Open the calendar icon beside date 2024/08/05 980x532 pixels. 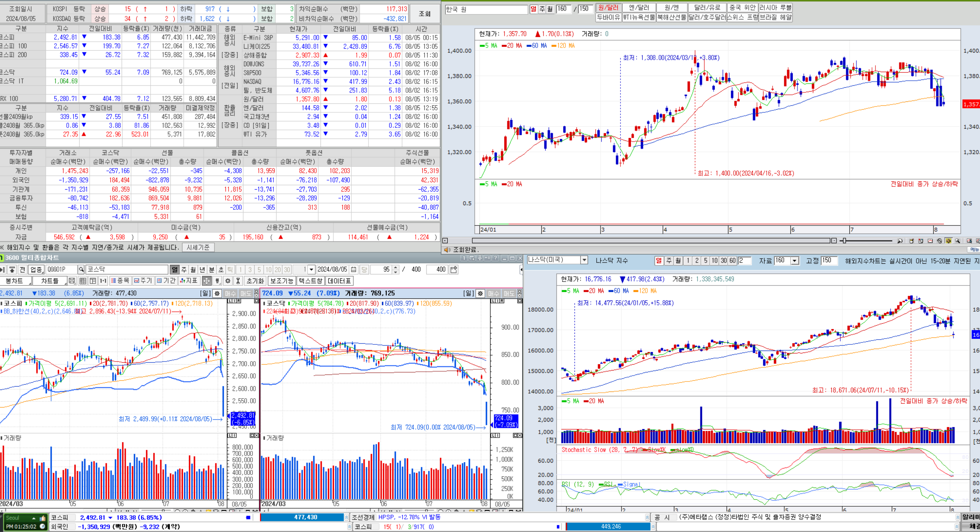point(354,270)
